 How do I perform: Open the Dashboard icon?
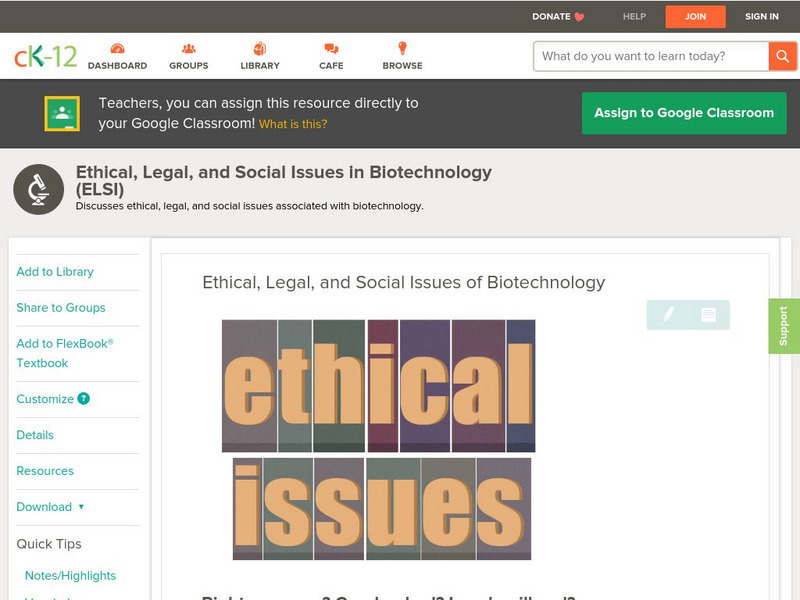[x=117, y=49]
